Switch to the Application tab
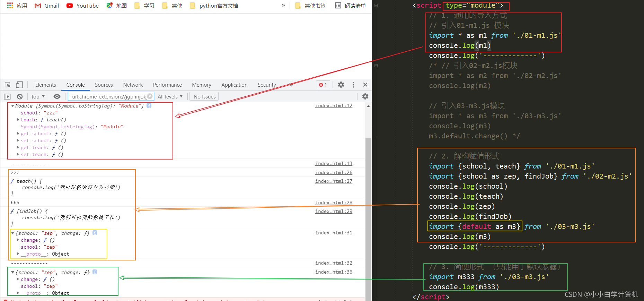This screenshot has height=301, width=644. (235, 85)
